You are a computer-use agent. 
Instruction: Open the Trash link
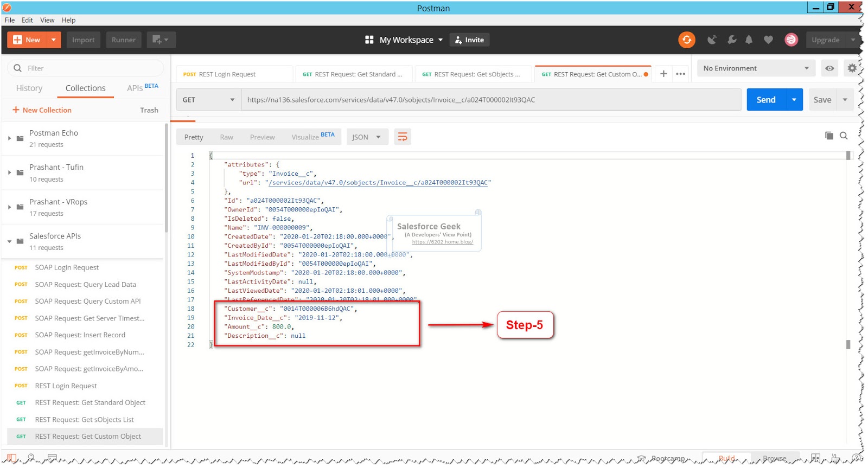pos(149,110)
